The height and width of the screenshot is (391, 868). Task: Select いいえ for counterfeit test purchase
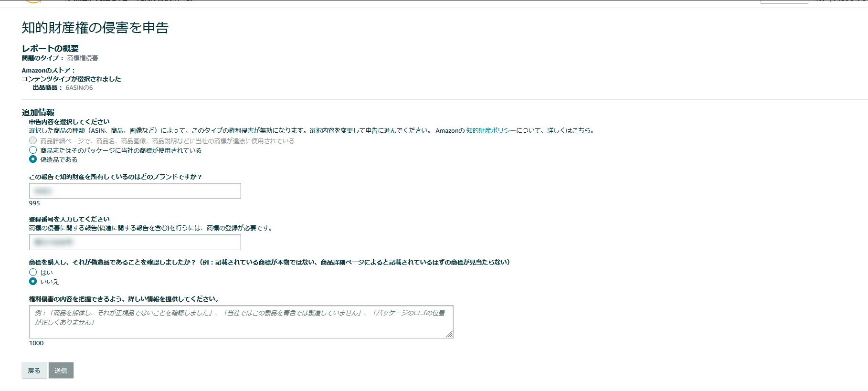(33, 281)
